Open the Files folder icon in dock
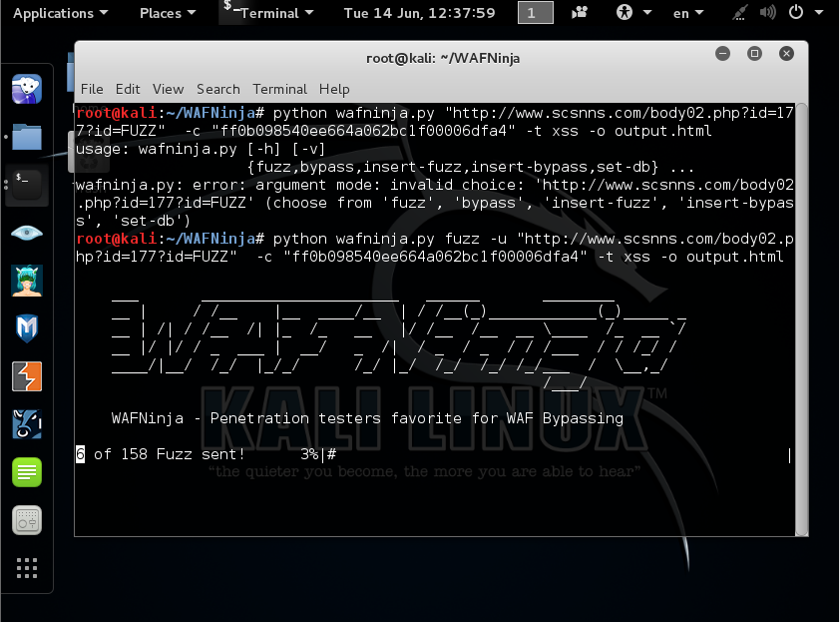 pyautogui.click(x=27, y=137)
